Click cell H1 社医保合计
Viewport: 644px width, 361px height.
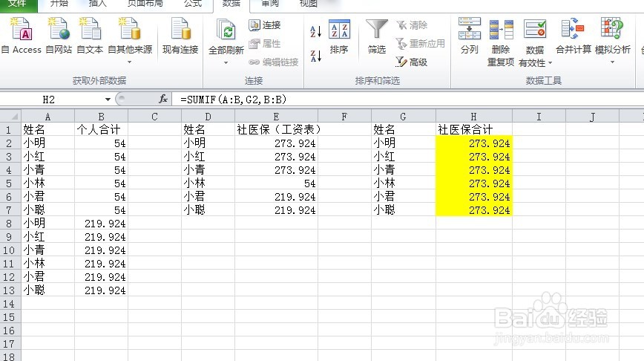(474, 130)
